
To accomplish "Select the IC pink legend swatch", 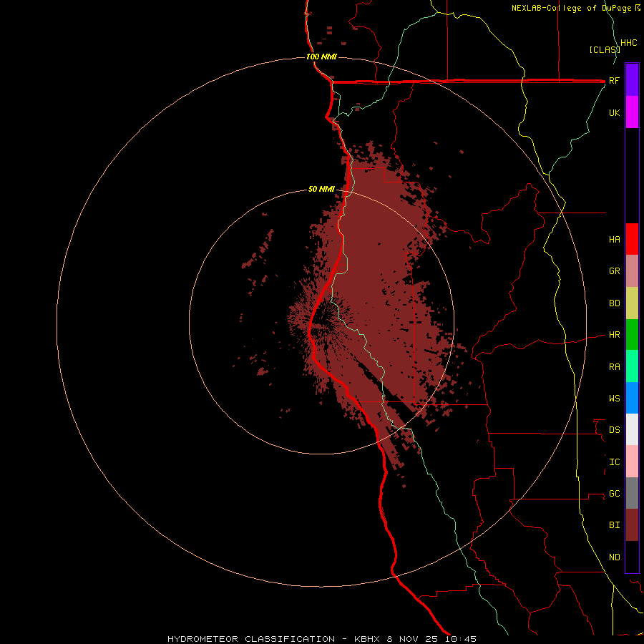I will [632, 462].
